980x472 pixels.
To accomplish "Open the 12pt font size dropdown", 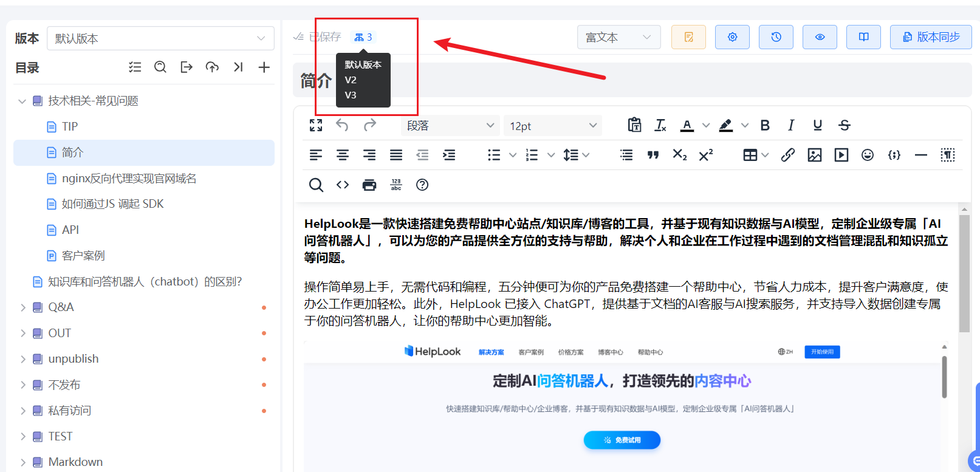I will click(553, 125).
